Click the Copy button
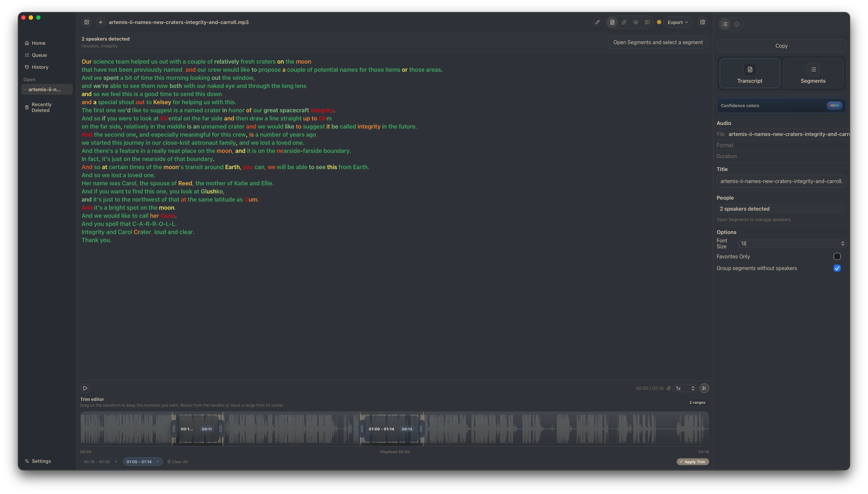 [x=781, y=46]
